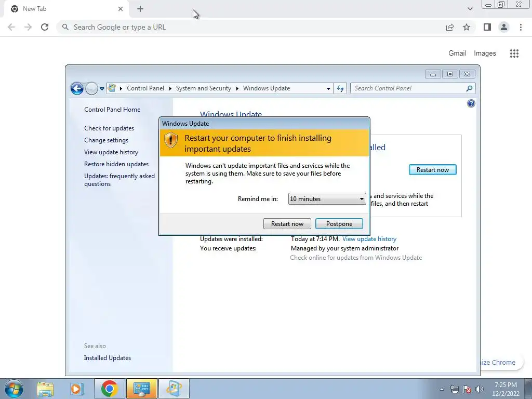Click Check online for updates from Windows Update
Viewport: 532px width, 399px height.
(x=356, y=258)
